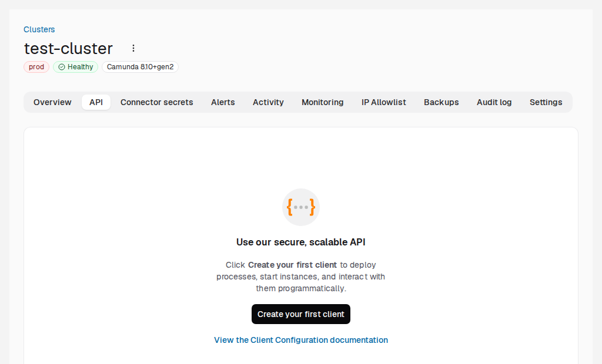Open the IP Allowlist tab

383,102
